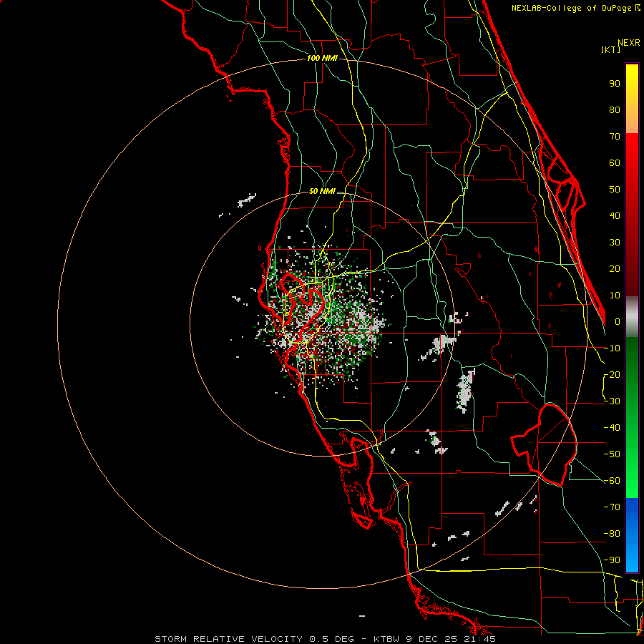Click the 0 value on the velocity scale

point(618,322)
